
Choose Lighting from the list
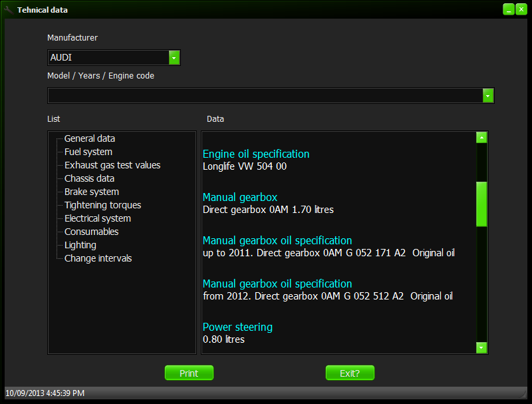tap(80, 245)
